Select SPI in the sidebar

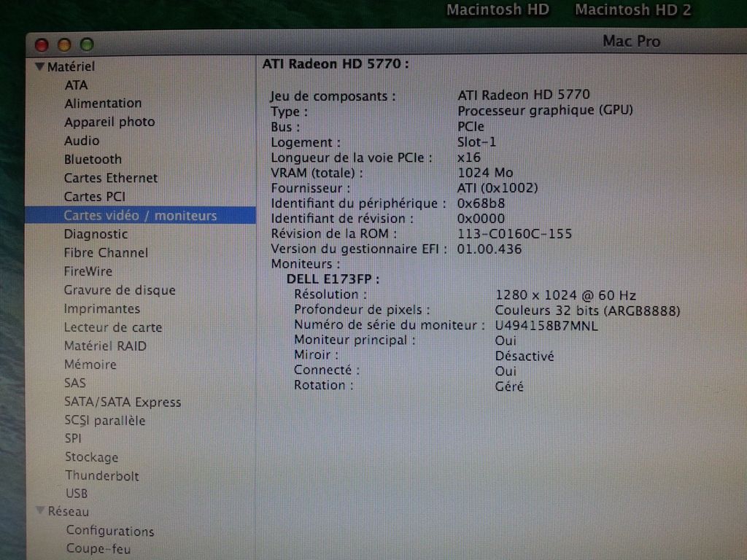[74, 438]
